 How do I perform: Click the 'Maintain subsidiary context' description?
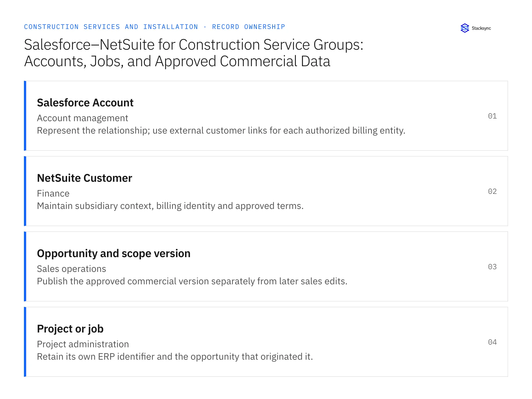[x=170, y=206]
